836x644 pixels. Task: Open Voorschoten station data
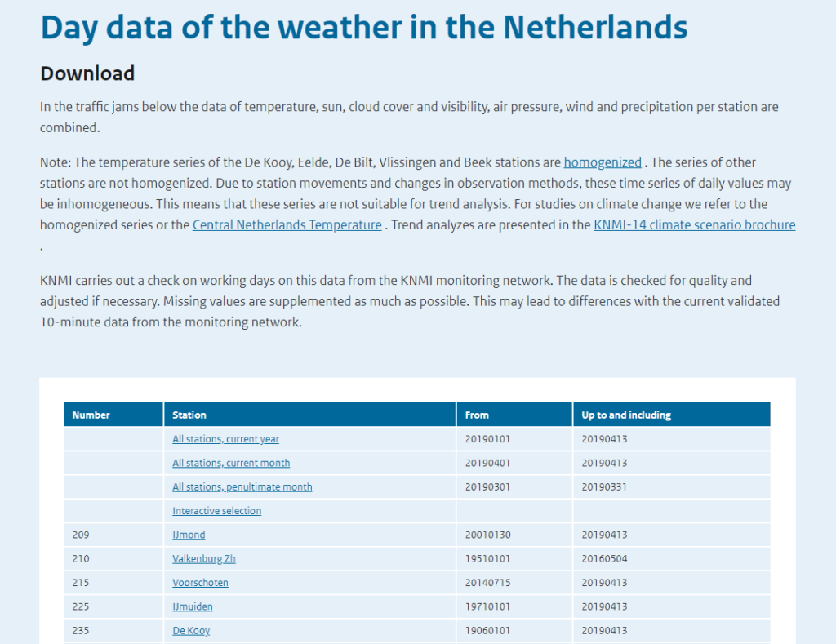click(x=200, y=583)
